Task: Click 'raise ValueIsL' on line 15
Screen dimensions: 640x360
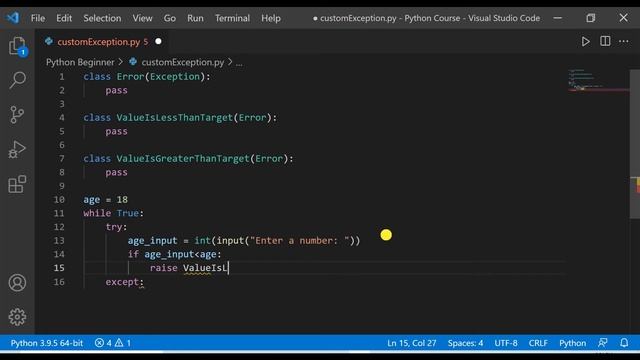Action: [x=189, y=268]
